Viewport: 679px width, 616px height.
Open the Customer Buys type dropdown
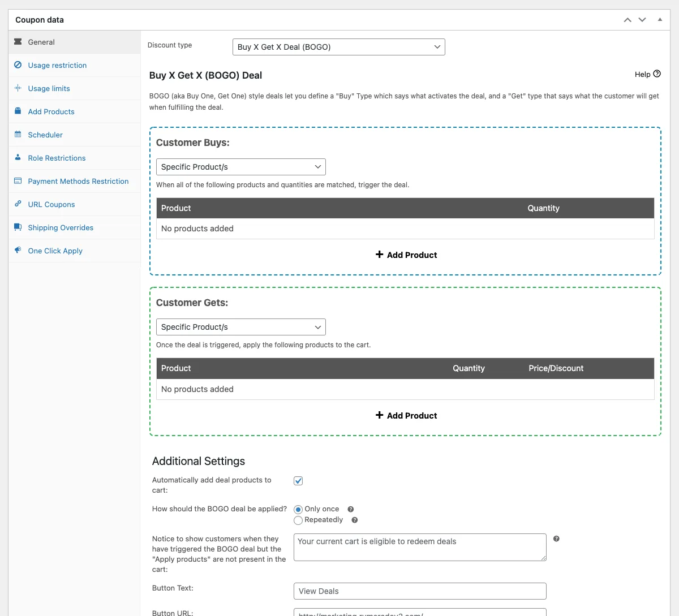[x=241, y=167]
